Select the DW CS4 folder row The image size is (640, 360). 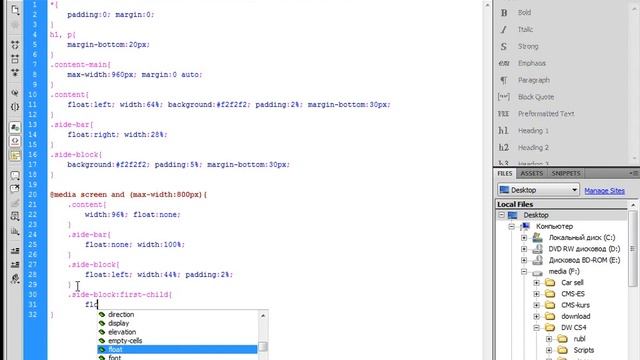573,328
